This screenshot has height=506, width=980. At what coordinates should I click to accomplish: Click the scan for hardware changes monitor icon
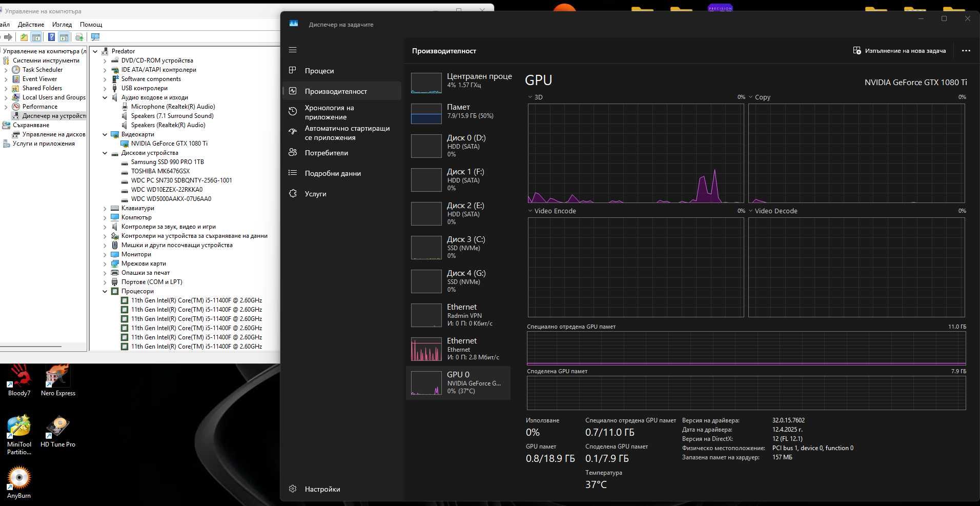tap(95, 37)
